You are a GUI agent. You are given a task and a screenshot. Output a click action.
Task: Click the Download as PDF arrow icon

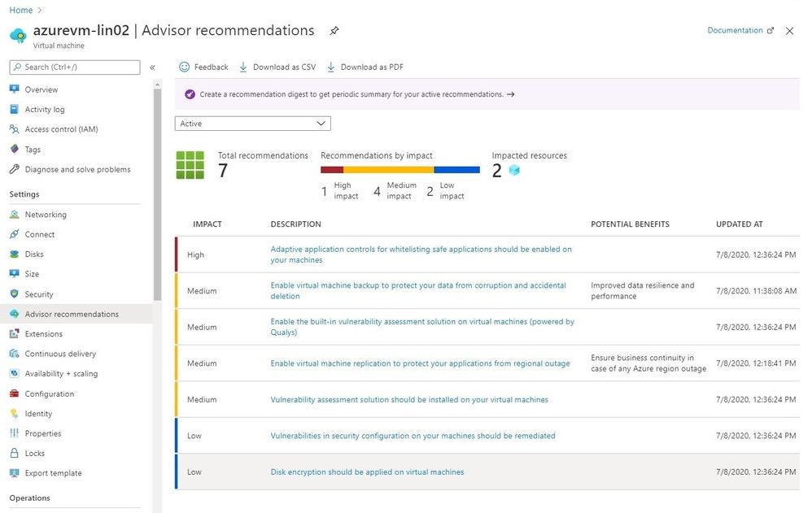331,67
